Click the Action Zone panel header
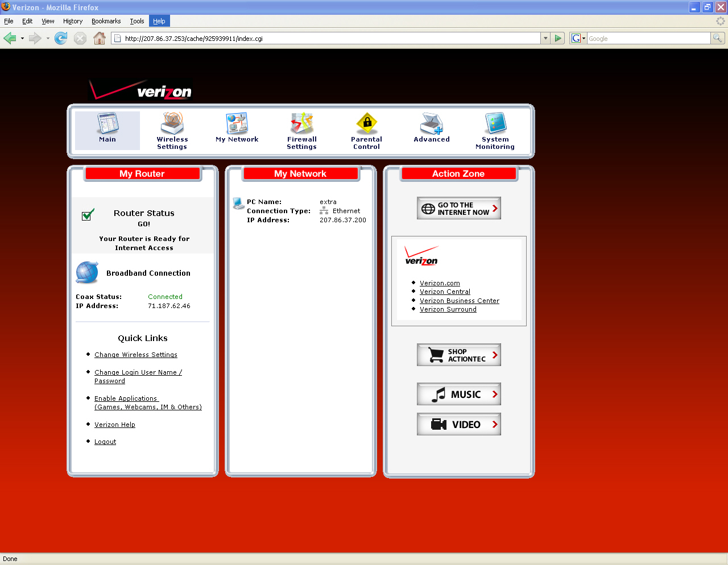 [458, 173]
